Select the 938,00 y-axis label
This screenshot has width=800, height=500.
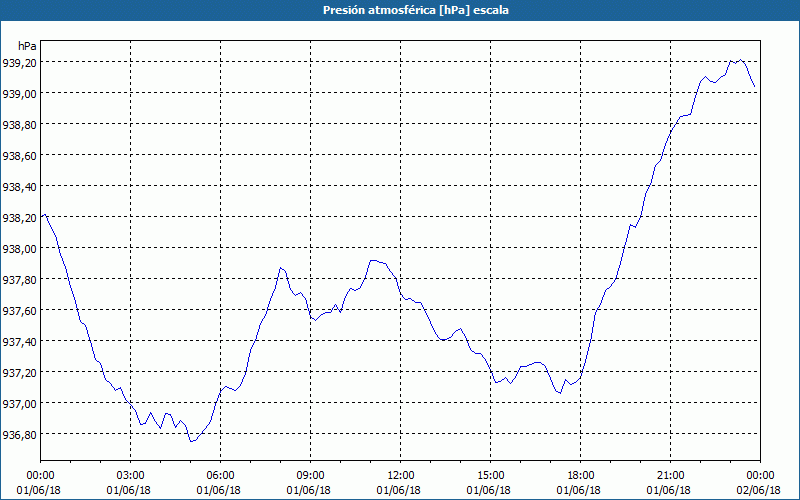[x=20, y=249]
